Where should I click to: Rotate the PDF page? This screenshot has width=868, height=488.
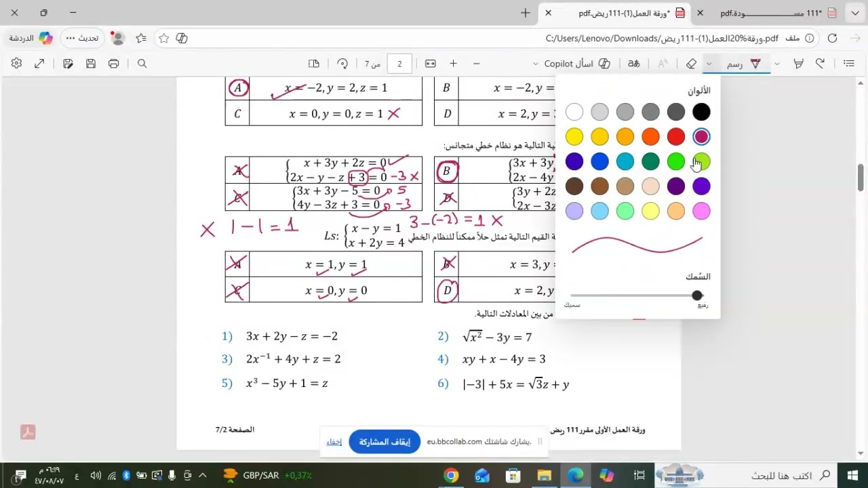342,64
